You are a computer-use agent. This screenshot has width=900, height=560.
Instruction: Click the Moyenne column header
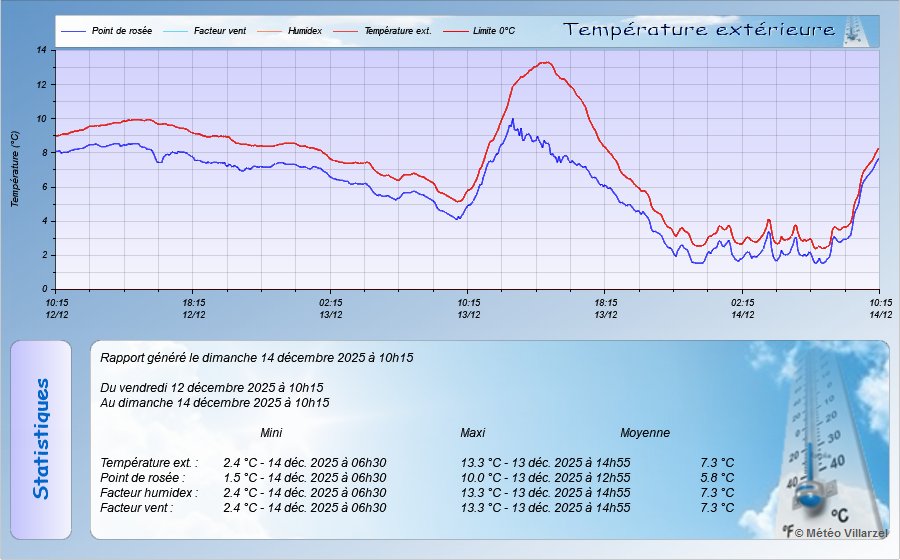[645, 433]
